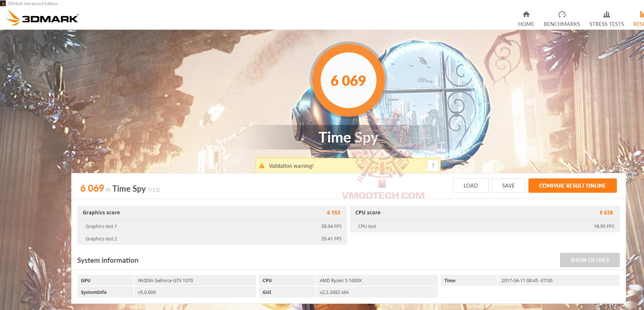The height and width of the screenshot is (310, 644).
Task: Click the CPU score heading label
Action: 368,213
